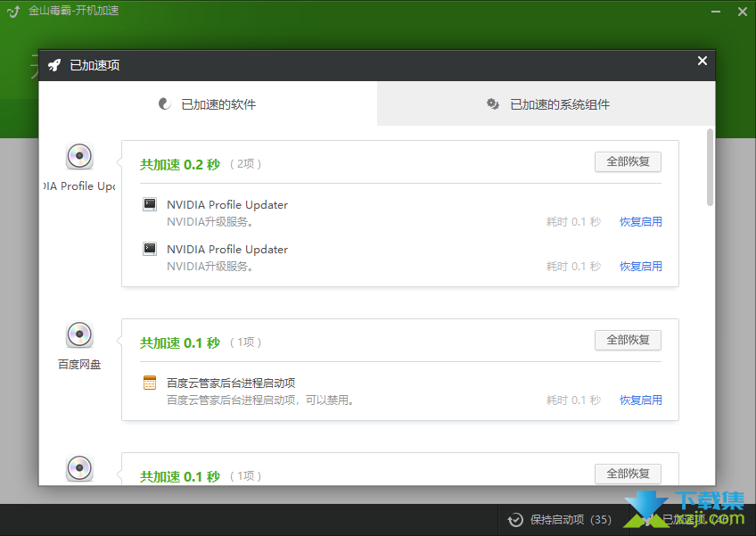This screenshot has width=756, height=536.
Task: Click the disc icon above 百度网盘
Action: click(79, 334)
